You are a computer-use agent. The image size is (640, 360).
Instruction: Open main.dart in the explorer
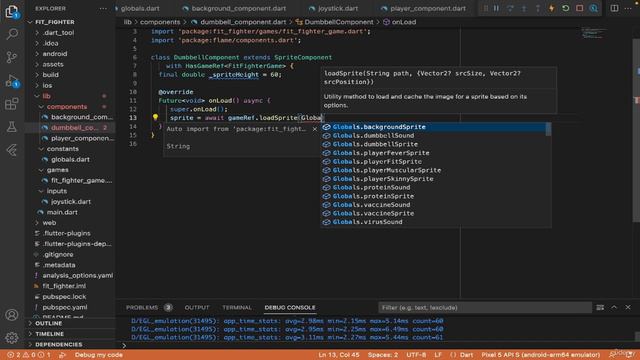[x=62, y=212]
